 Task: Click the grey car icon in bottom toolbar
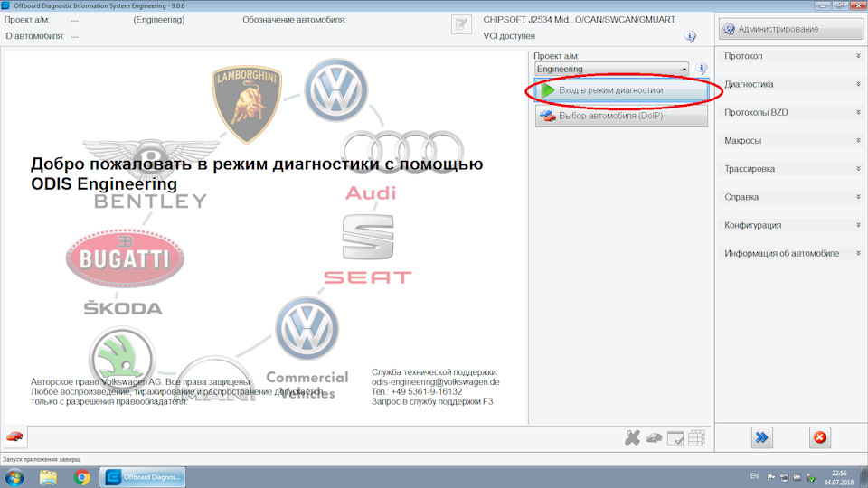[654, 438]
